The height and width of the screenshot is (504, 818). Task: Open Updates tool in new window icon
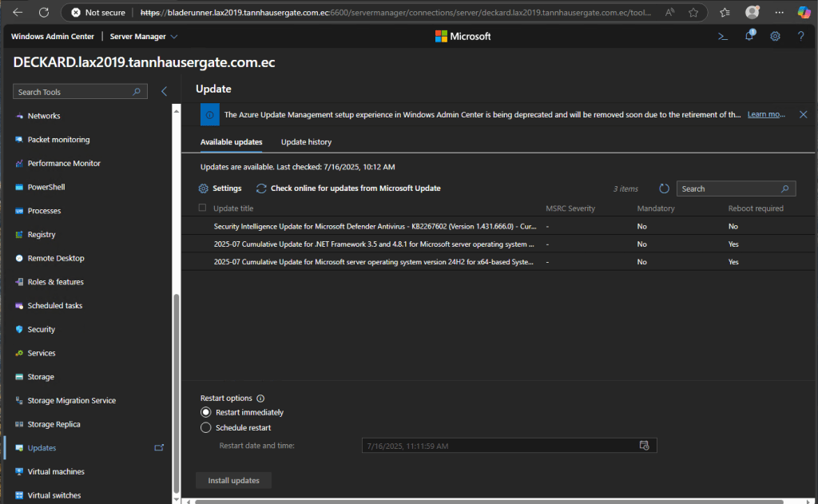point(159,448)
